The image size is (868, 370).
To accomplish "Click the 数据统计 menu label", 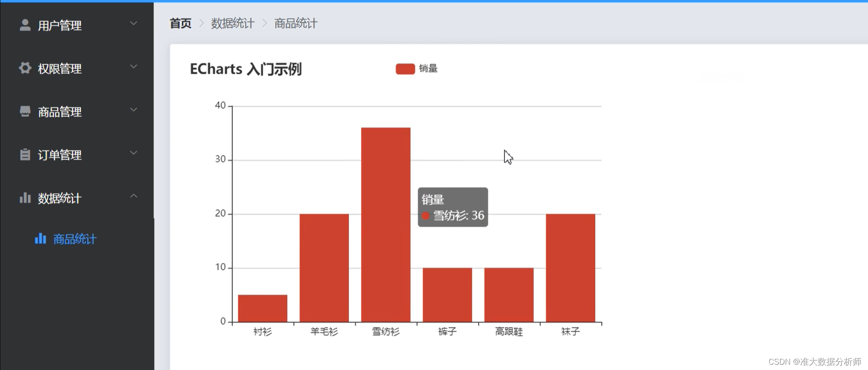I will [x=60, y=198].
